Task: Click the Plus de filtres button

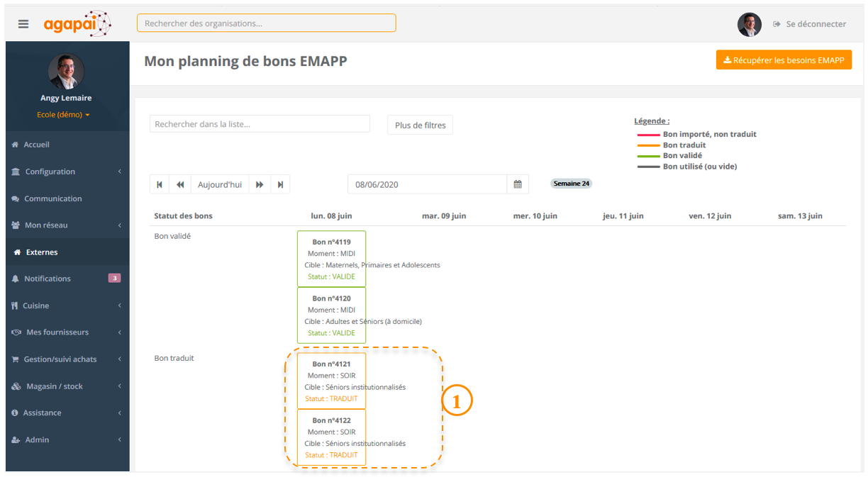Action: point(420,125)
